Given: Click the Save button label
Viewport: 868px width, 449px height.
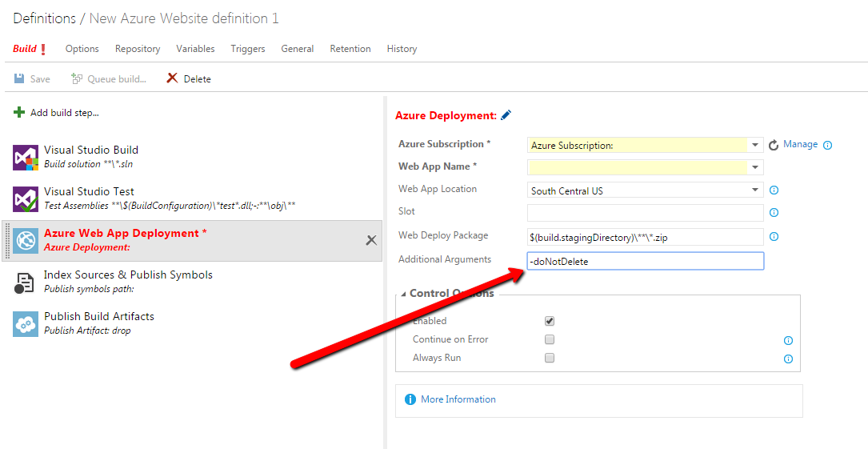Looking at the screenshot, I should coord(40,79).
